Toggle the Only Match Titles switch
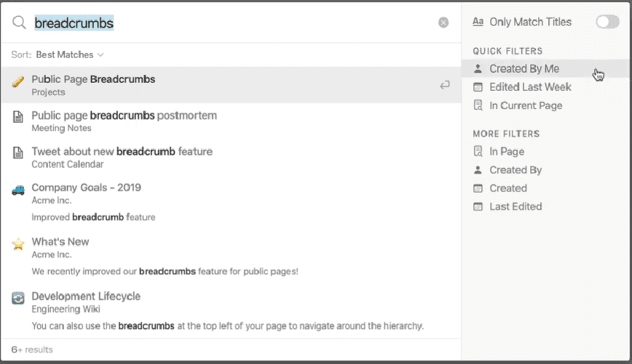The width and height of the screenshot is (632, 364). pyautogui.click(x=606, y=22)
